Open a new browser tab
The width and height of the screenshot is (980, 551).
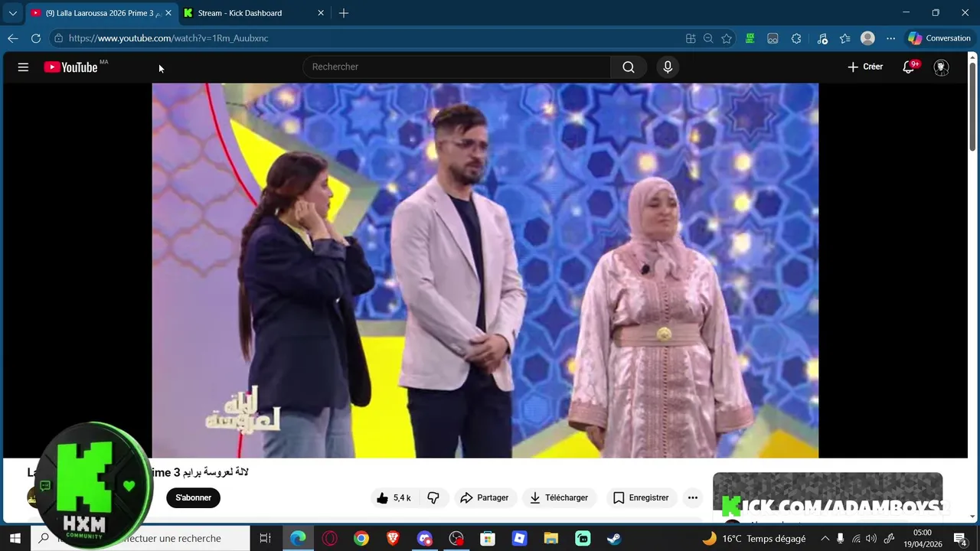344,13
